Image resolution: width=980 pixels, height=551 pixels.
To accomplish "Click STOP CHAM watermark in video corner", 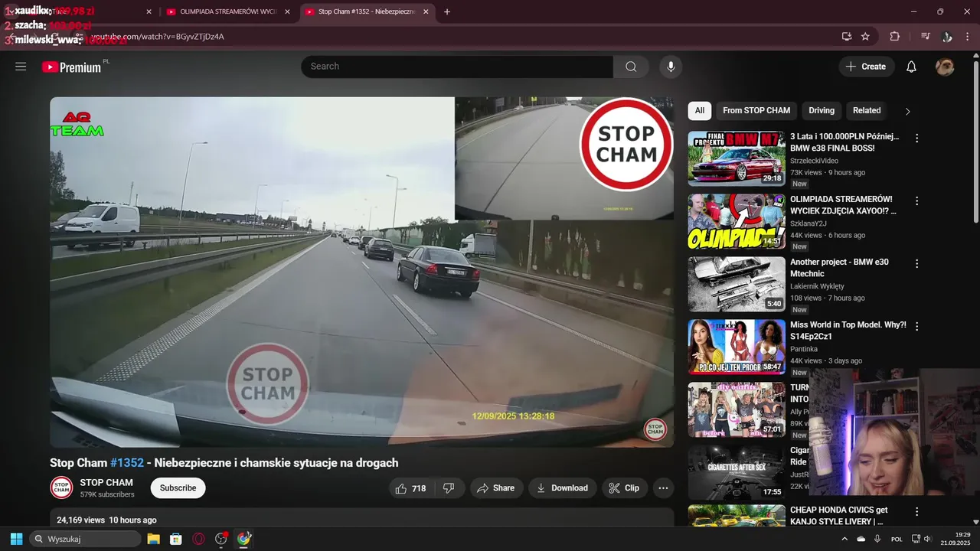I will tap(655, 429).
